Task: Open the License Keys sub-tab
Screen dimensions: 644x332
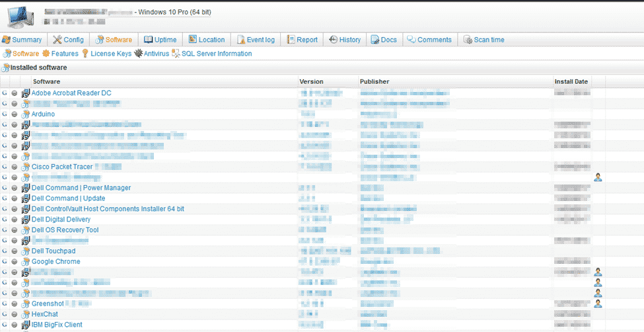Action: (x=107, y=54)
